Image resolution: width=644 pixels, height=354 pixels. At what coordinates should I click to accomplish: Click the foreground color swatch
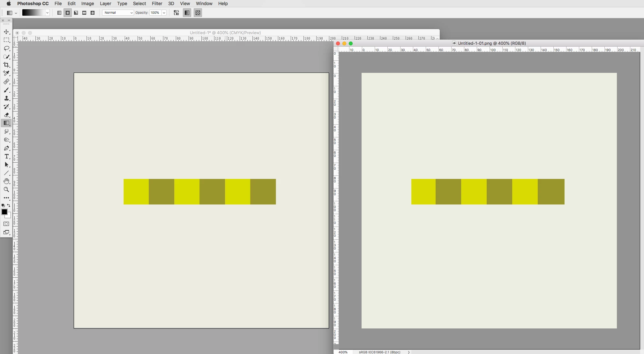pos(4,212)
